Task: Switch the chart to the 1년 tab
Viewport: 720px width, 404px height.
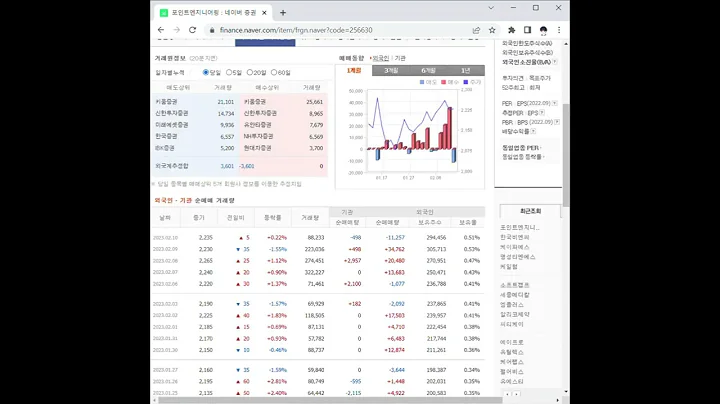Action: click(466, 70)
